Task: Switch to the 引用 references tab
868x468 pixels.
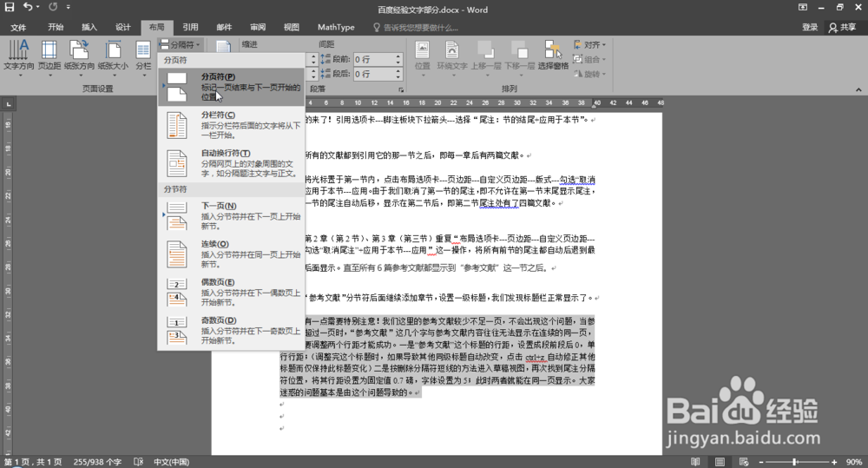Action: 190,27
